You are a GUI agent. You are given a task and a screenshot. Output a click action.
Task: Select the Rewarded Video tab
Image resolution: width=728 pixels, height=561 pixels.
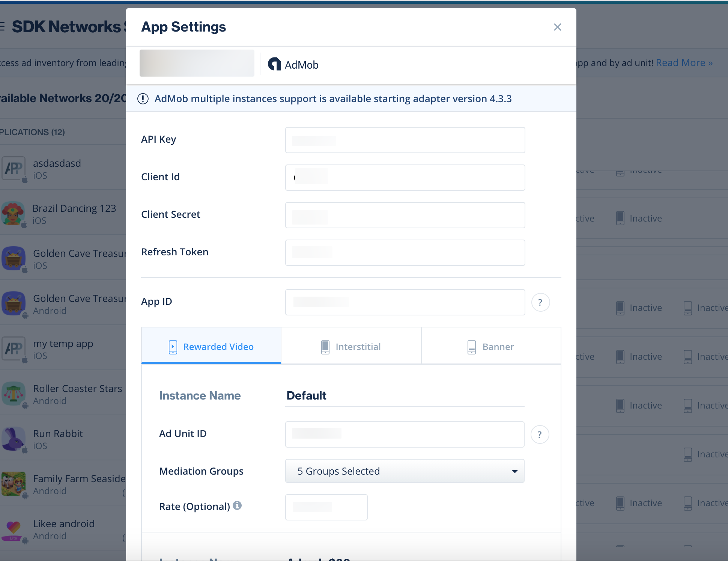click(x=211, y=346)
